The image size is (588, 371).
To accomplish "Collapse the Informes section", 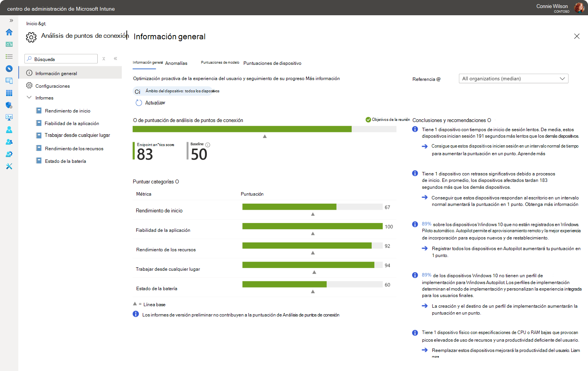I will (29, 98).
